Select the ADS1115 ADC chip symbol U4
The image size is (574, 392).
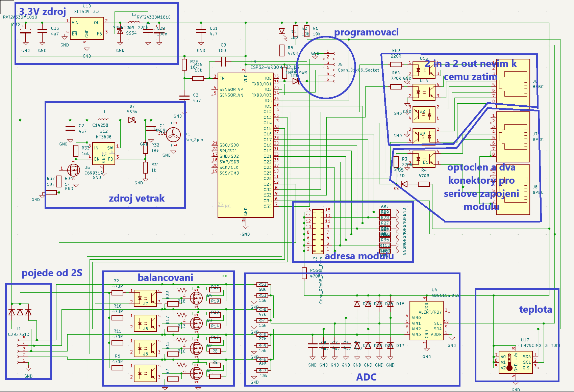[x=426, y=320]
